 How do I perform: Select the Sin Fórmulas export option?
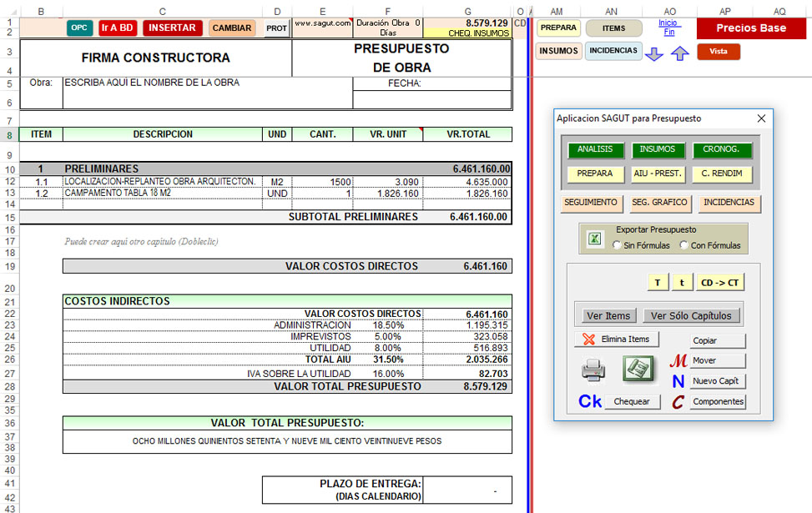(x=618, y=245)
